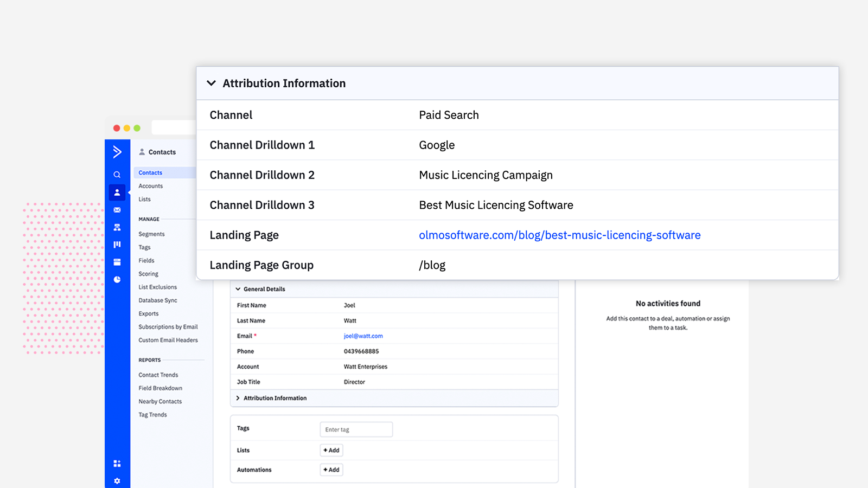Screen dimensions: 868x488
Task: Click the green maximize window dot
Action: [137, 128]
